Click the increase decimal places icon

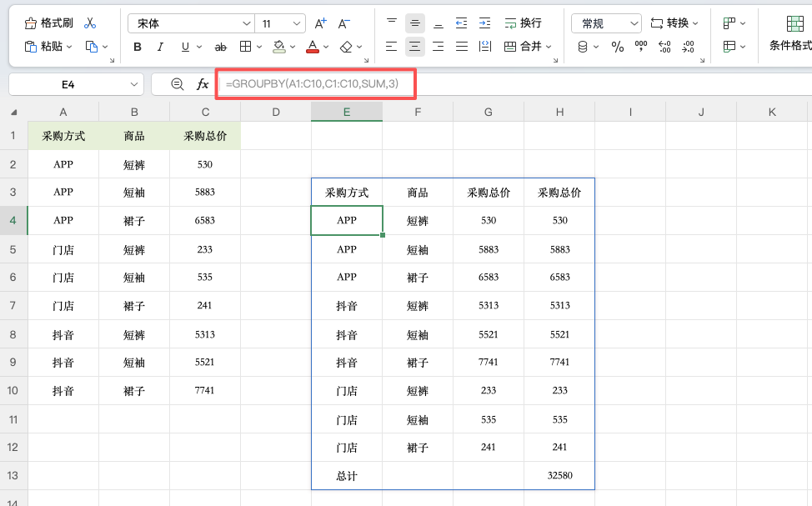664,48
